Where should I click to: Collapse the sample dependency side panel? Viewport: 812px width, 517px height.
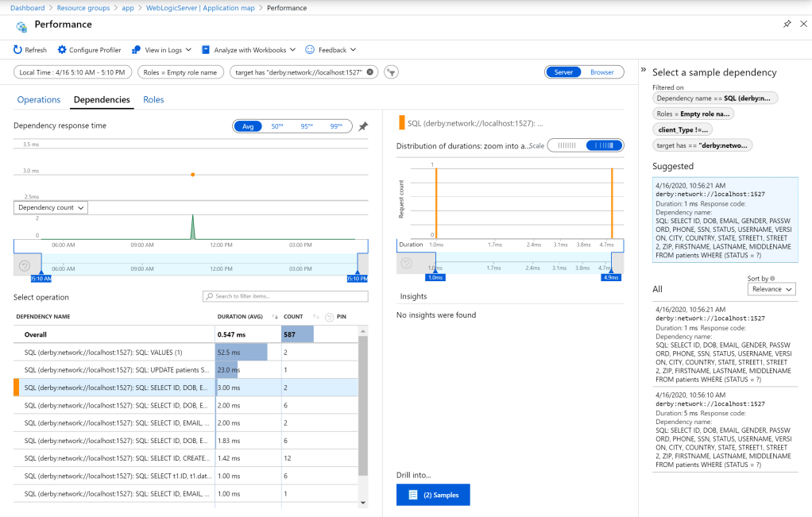[644, 70]
